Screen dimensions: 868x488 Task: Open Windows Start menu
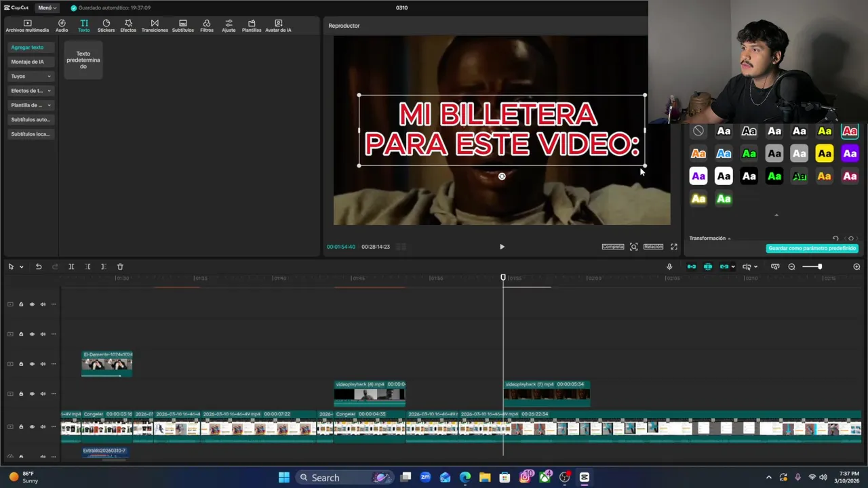(284, 477)
